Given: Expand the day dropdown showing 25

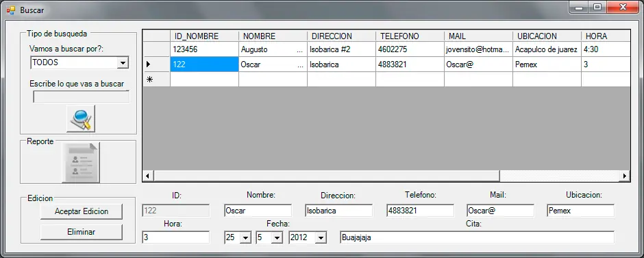Looking at the screenshot, I should click(246, 237).
